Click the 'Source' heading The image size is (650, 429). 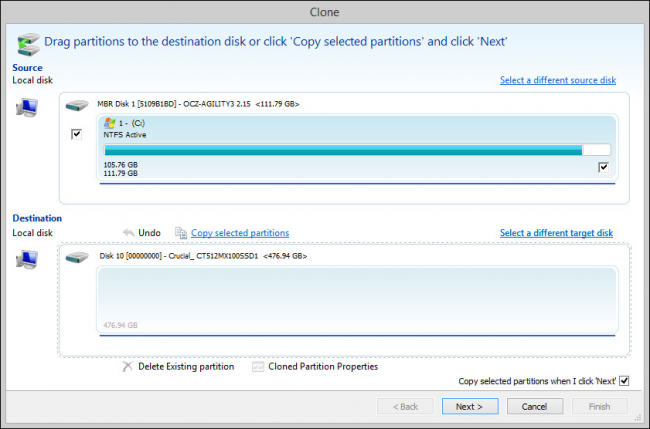[x=27, y=68]
